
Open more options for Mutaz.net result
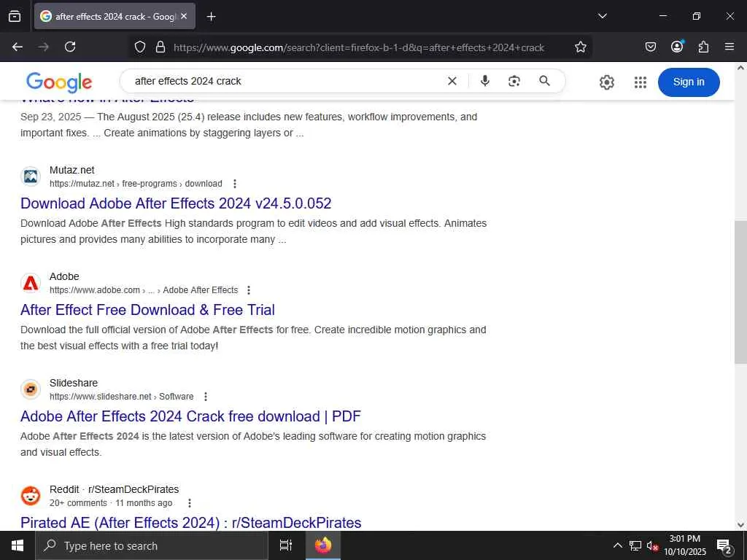coord(234,184)
